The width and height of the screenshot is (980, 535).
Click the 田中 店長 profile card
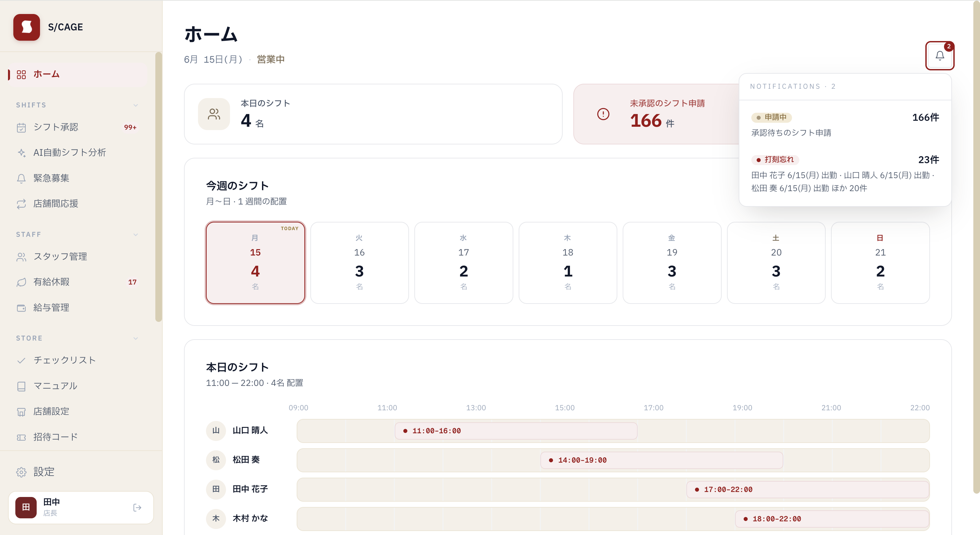(x=81, y=508)
